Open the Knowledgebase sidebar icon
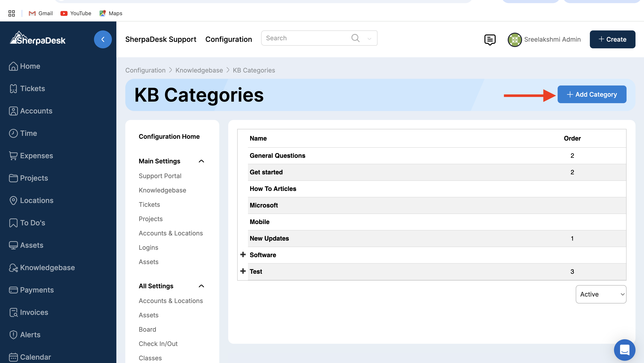 tap(13, 267)
